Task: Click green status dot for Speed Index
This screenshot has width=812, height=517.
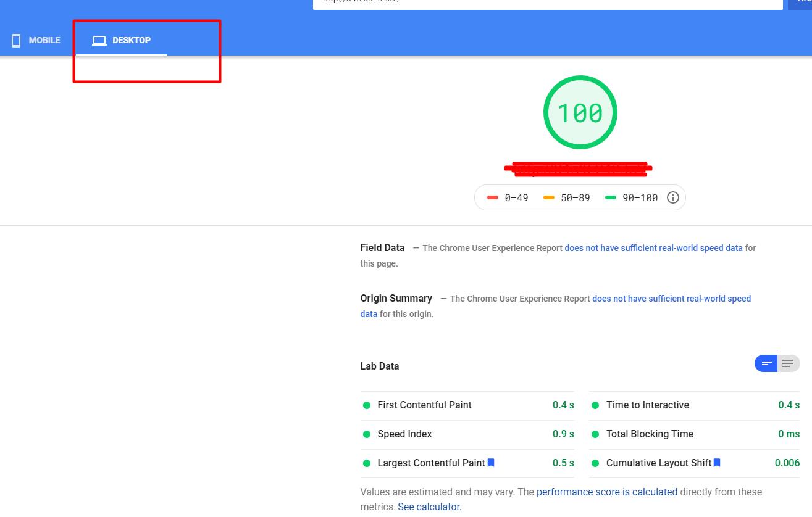Action: pyautogui.click(x=367, y=434)
